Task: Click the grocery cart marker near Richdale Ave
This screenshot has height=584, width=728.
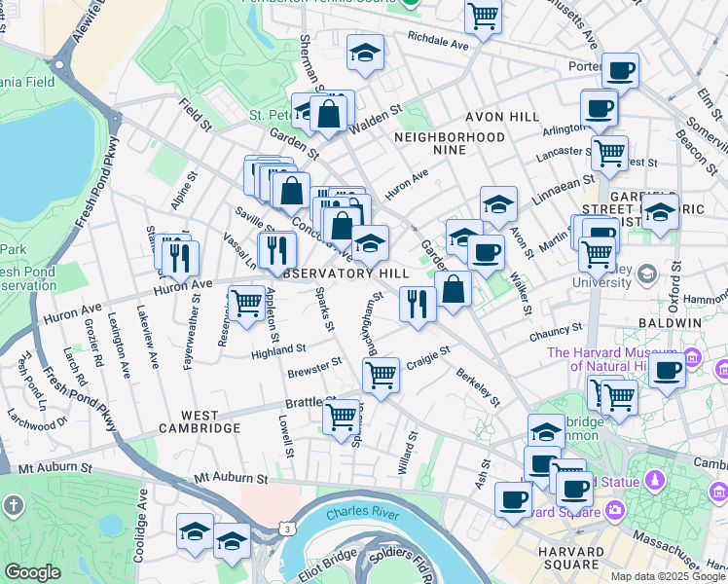Action: click(483, 18)
